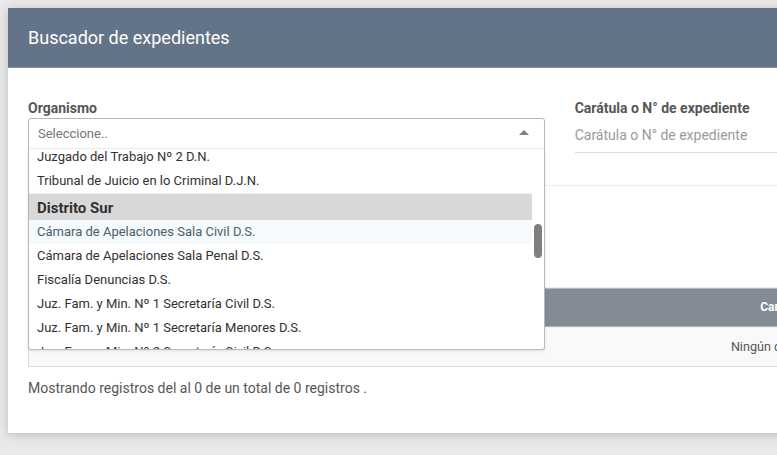Click the scrollbar track below the thumb

coord(538,300)
